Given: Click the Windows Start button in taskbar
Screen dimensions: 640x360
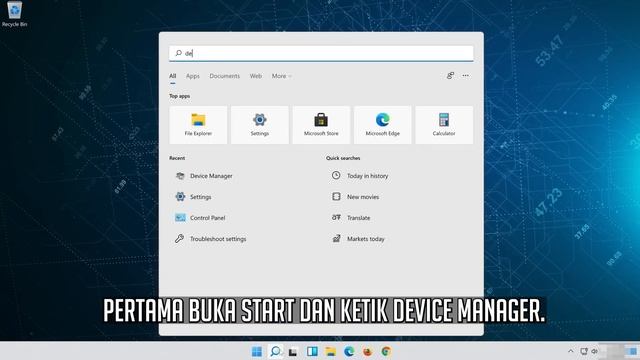Looking at the screenshot, I should (x=257, y=351).
